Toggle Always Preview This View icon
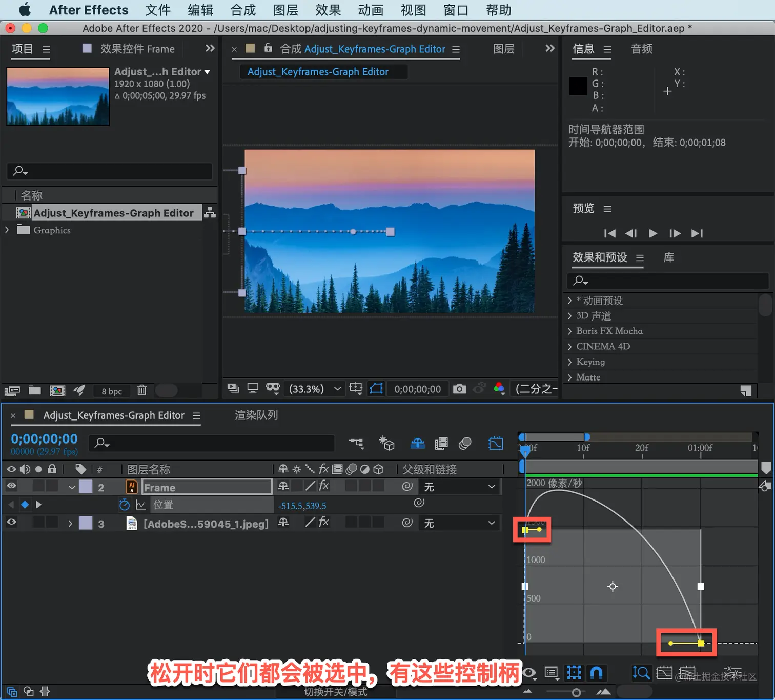775x700 pixels. pos(233,388)
